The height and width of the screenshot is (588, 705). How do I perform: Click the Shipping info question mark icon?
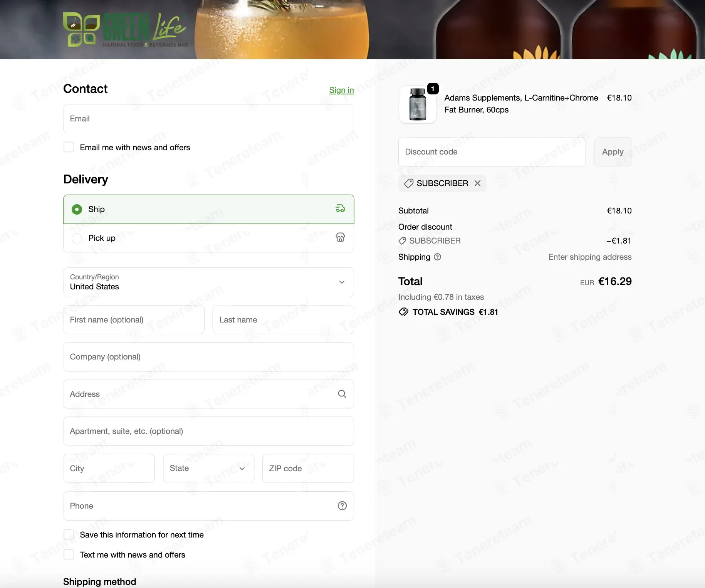click(x=437, y=257)
